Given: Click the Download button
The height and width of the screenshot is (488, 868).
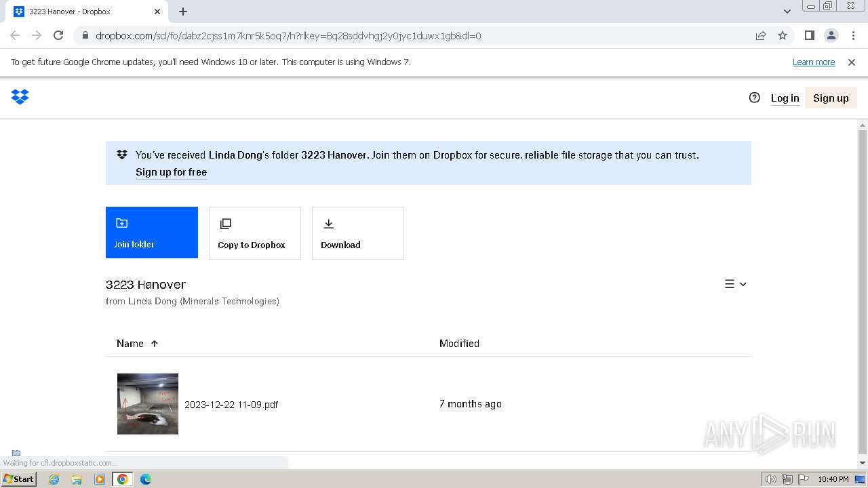Looking at the screenshot, I should 358,233.
